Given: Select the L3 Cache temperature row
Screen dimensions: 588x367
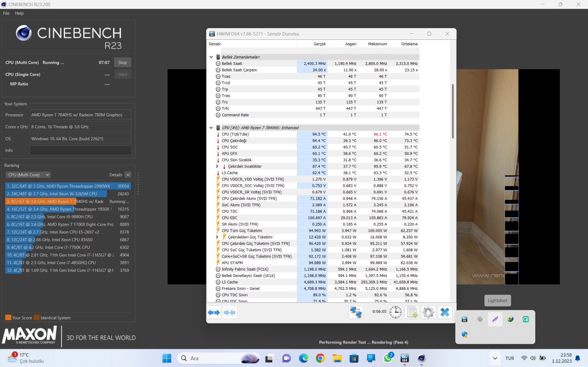Looking at the screenshot, I should (x=317, y=173).
